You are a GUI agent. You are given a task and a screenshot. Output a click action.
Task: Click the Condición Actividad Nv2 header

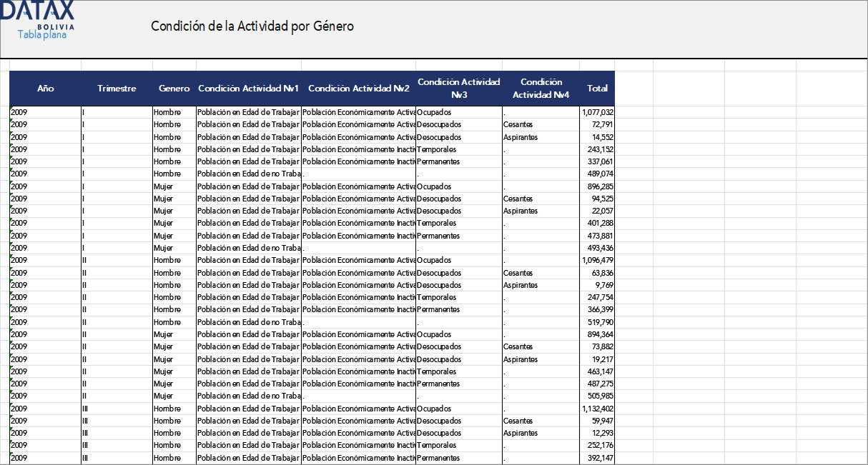pyautogui.click(x=358, y=89)
